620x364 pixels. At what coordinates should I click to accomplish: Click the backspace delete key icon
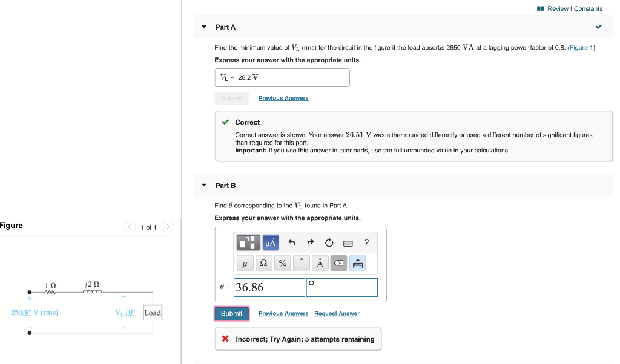(x=339, y=264)
